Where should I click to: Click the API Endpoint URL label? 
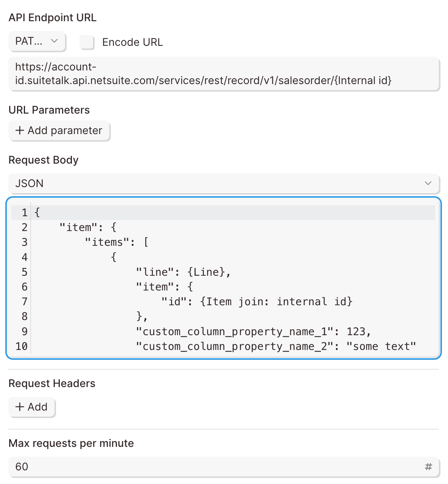(x=53, y=18)
